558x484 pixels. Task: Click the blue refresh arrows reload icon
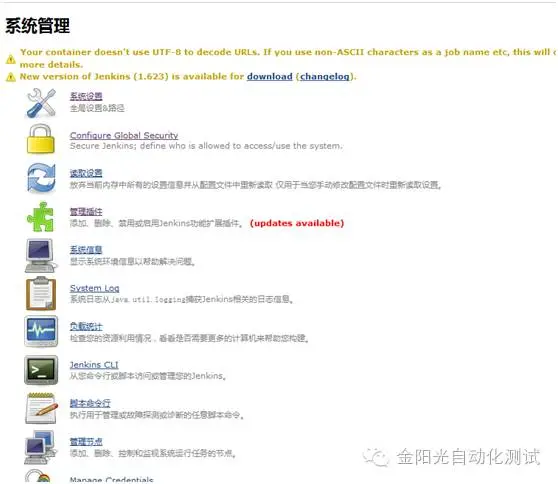click(42, 178)
